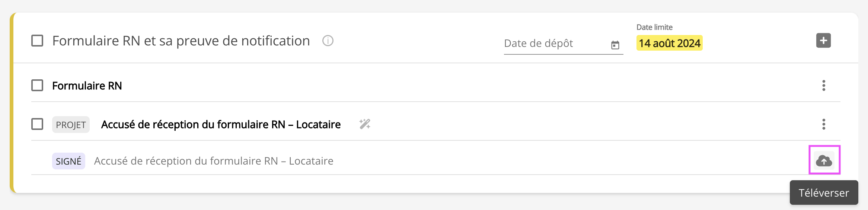
Task: Check the box for Formulaire RN et sa preuve
Action: tap(37, 41)
